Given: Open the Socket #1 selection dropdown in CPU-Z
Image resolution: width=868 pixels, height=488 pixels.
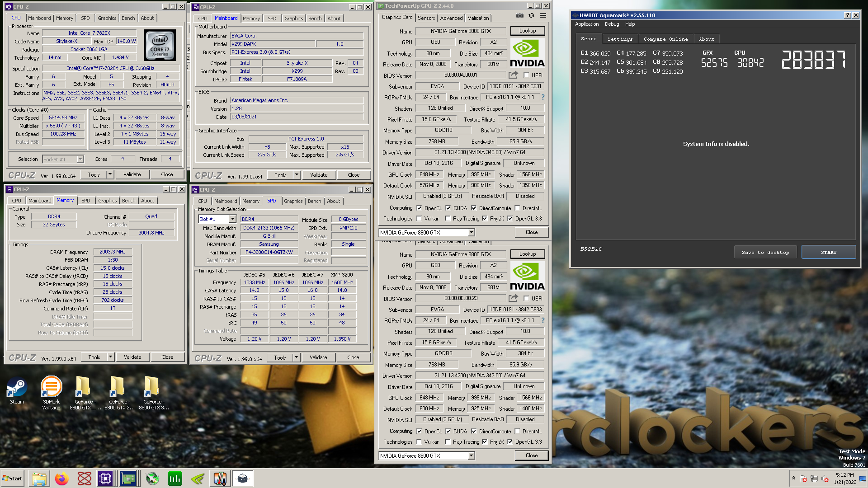Looking at the screenshot, I should (x=80, y=159).
